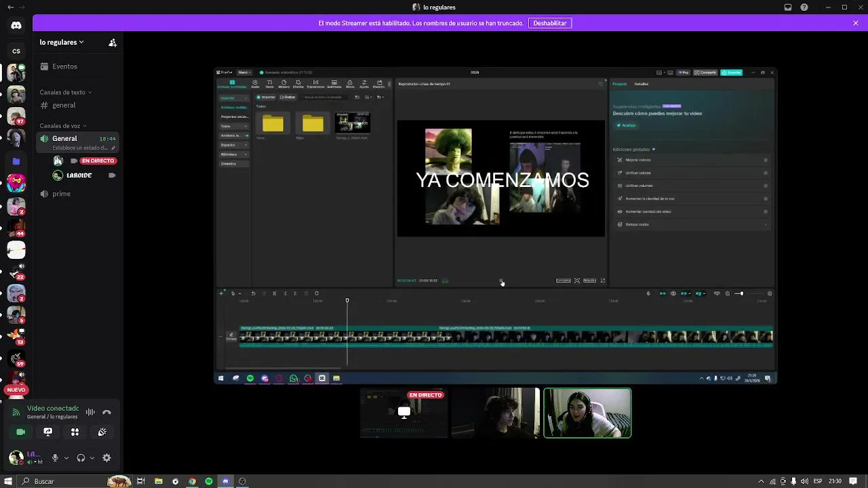Open the CS server in sidebar
Image resolution: width=868 pixels, height=488 pixels.
point(16,51)
